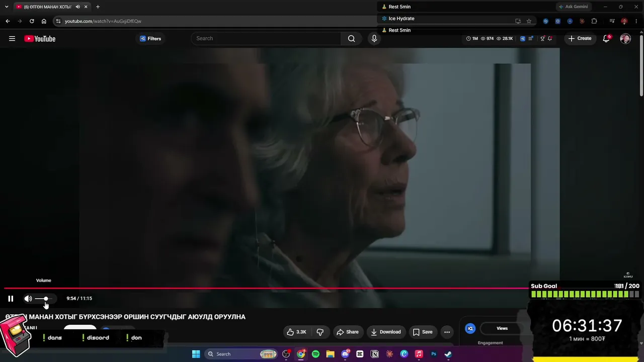Focus the YouTube search box

(x=266, y=38)
